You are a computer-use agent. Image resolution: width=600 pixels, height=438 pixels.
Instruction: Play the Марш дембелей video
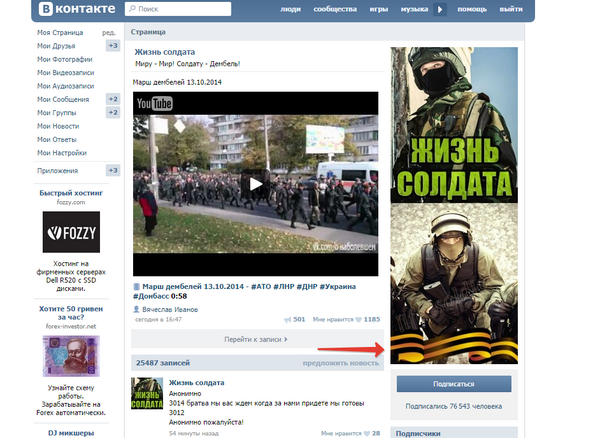tap(256, 183)
